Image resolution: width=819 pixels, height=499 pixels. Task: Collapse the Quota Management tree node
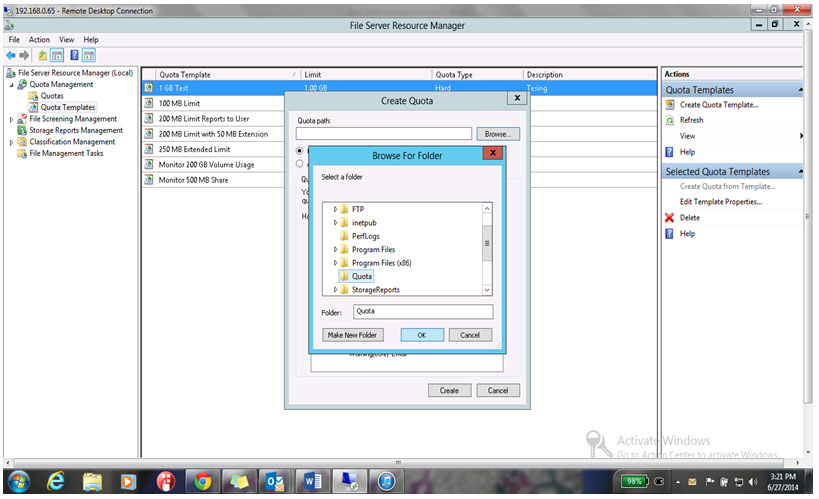click(x=11, y=85)
